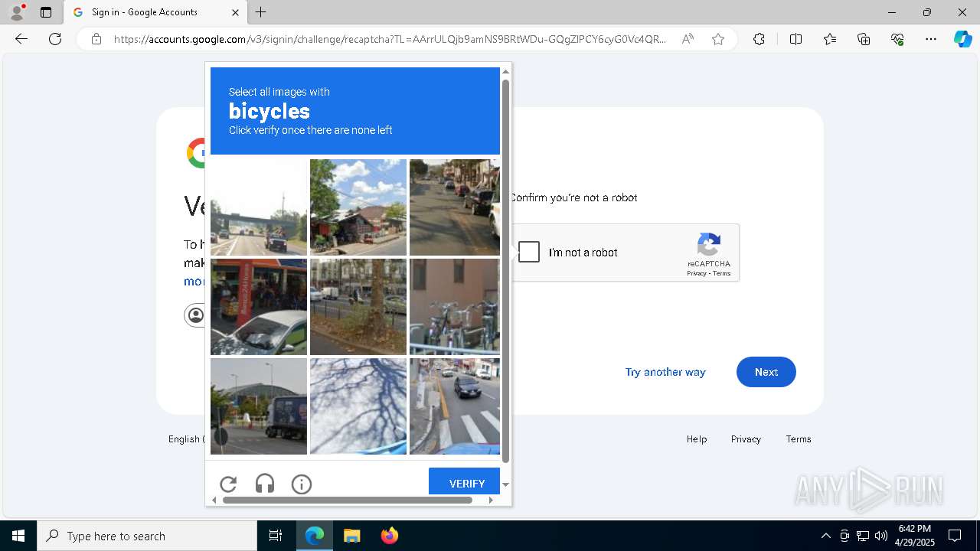Click Try another way

tap(665, 372)
